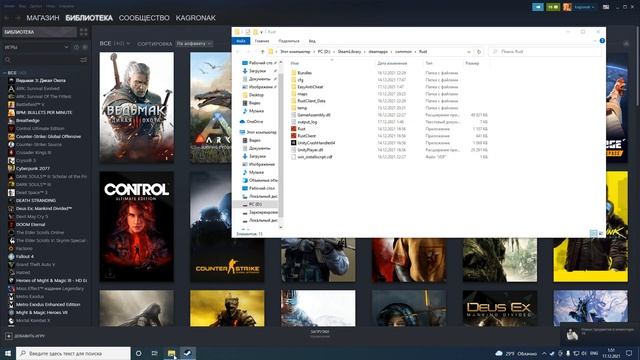Select the UnityCrashHandler64 application
The width and height of the screenshot is (640, 360).
coord(316,143)
